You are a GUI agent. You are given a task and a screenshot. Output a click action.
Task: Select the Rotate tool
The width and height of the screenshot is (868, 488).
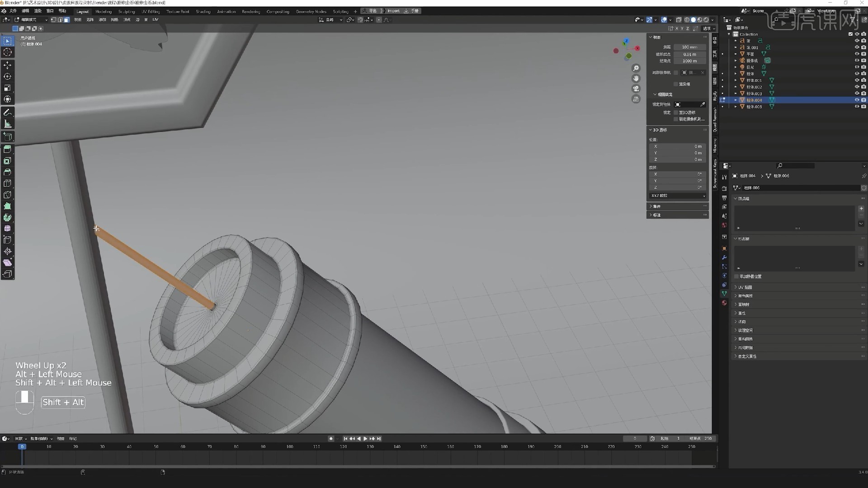[x=8, y=77]
